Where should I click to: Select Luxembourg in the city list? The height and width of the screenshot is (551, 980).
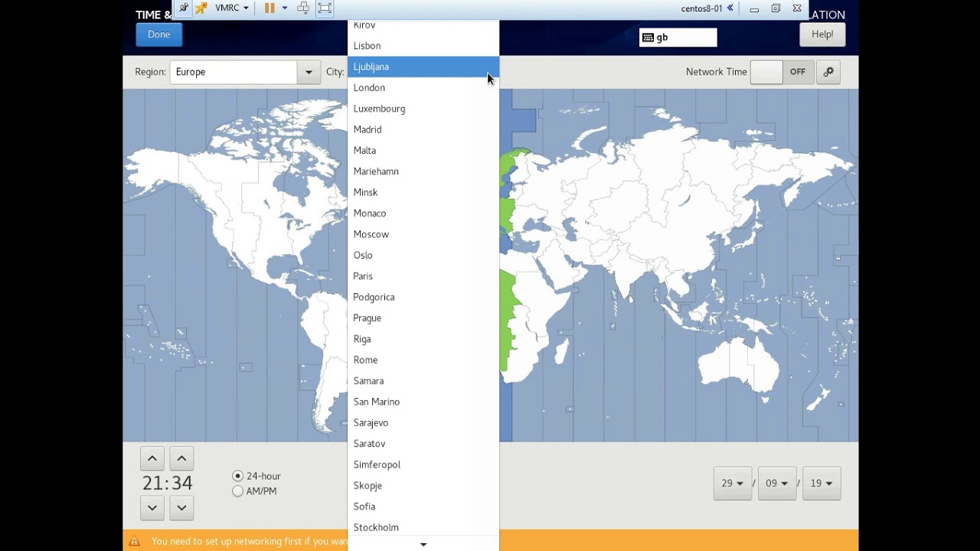click(423, 109)
